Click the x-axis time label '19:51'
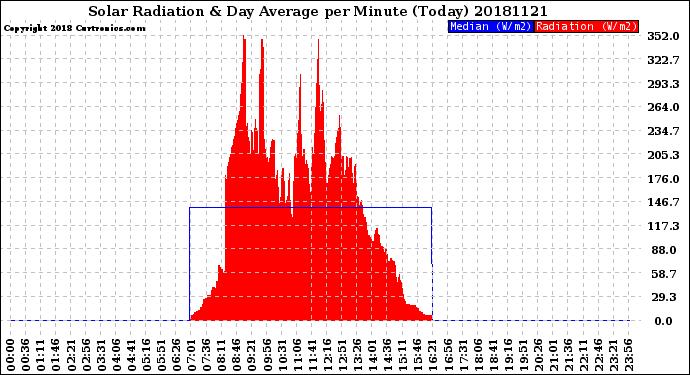The width and height of the screenshot is (690, 375). [x=523, y=355]
